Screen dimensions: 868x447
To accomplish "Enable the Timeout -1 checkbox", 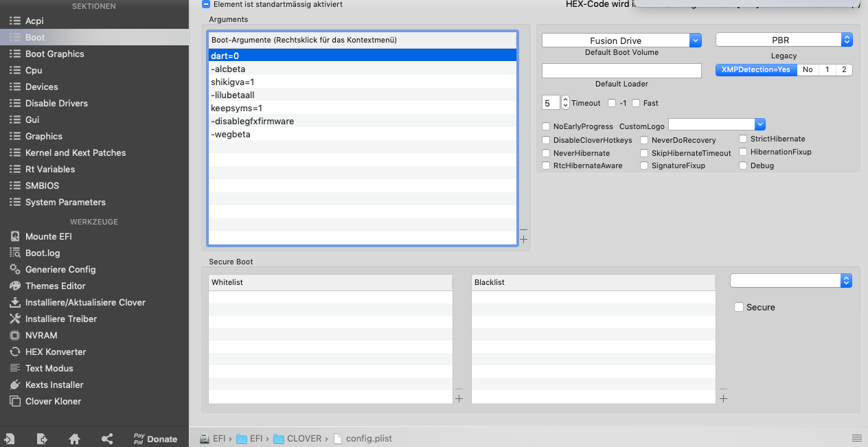I will [612, 103].
